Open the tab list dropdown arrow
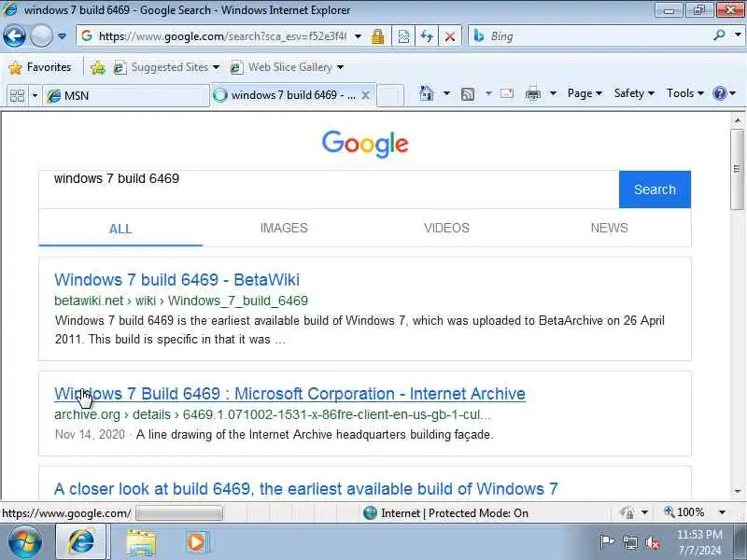This screenshot has height=560, width=747. pyautogui.click(x=35, y=96)
